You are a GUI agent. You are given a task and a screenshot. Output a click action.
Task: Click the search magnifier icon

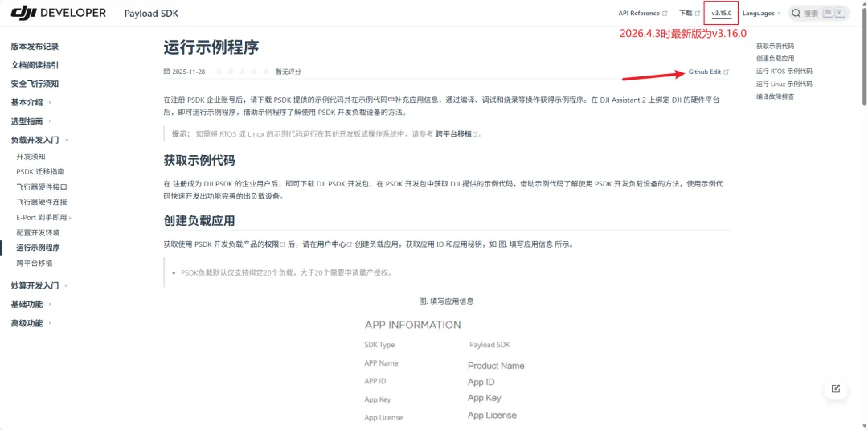[x=796, y=14]
